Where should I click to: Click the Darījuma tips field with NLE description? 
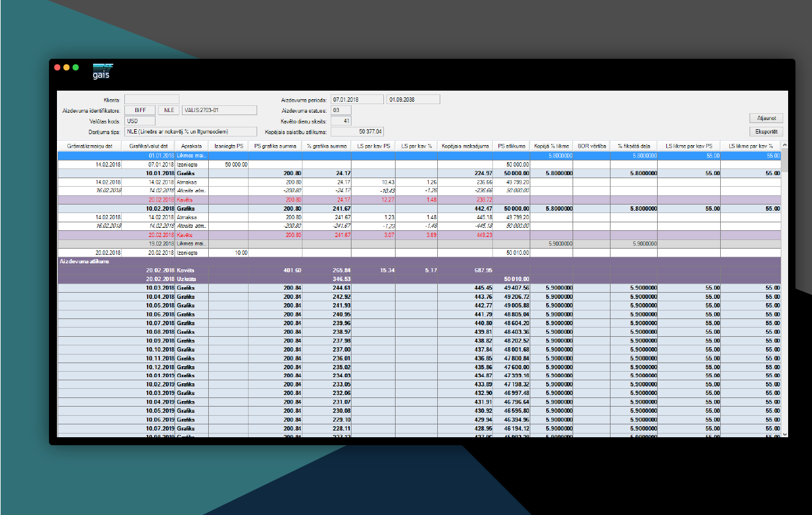190,131
